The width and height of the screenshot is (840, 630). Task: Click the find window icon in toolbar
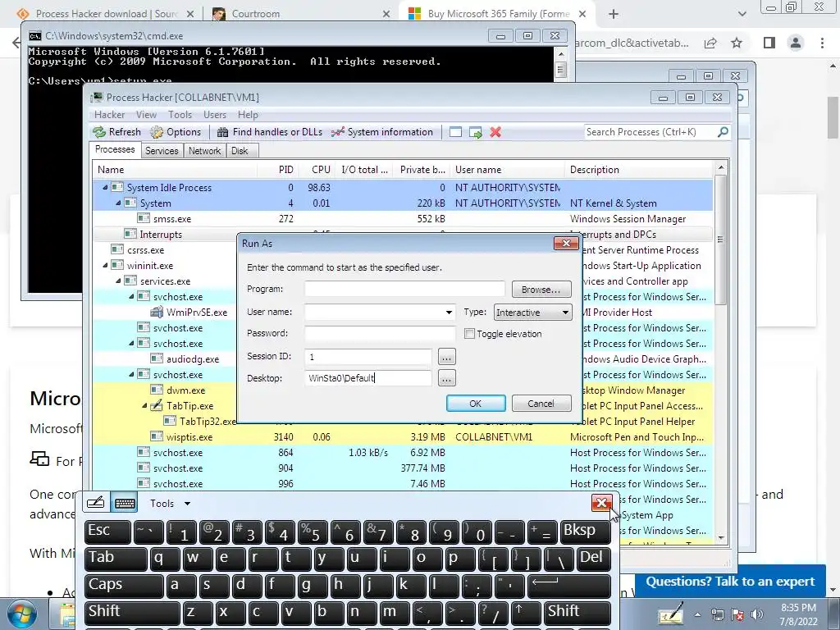click(x=455, y=132)
